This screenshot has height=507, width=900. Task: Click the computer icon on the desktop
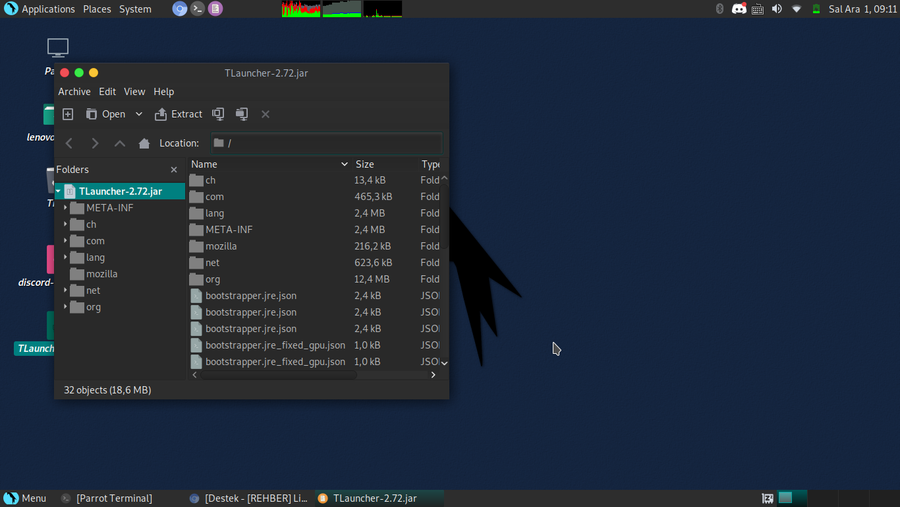click(x=57, y=48)
